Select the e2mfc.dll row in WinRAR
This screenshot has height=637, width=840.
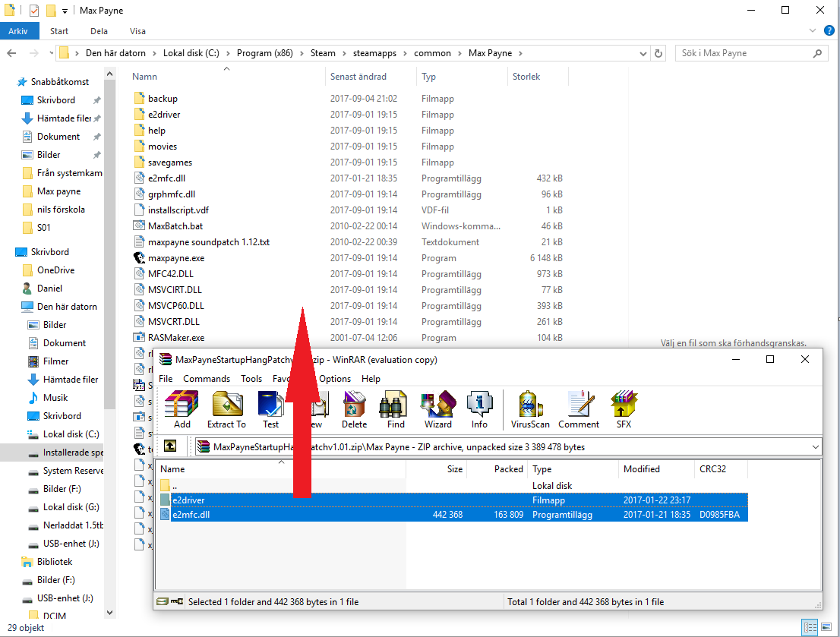(x=453, y=514)
